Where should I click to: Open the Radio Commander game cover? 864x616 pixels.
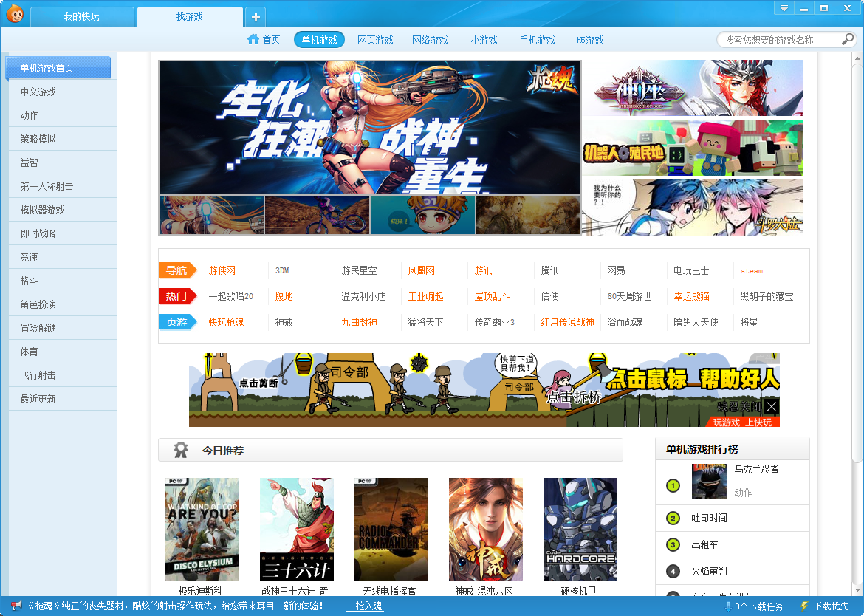391,530
